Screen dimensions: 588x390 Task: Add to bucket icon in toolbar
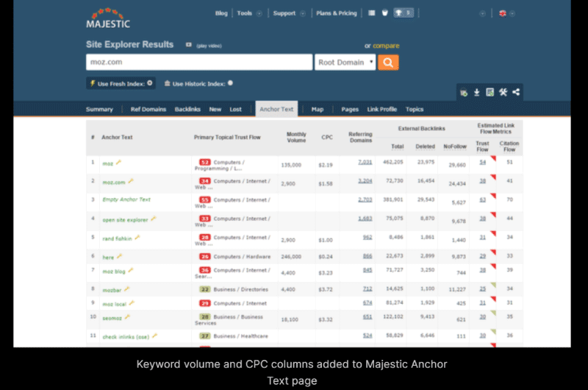464,92
